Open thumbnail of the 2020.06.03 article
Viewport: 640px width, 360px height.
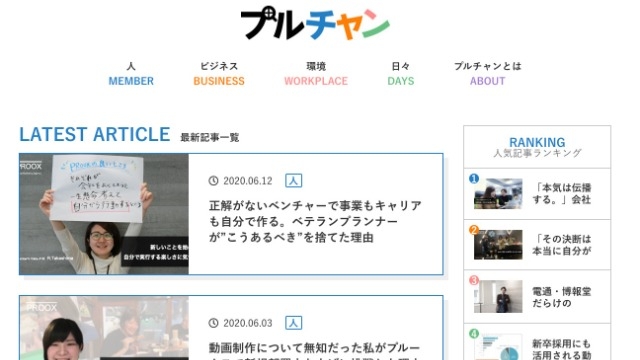[104, 328]
